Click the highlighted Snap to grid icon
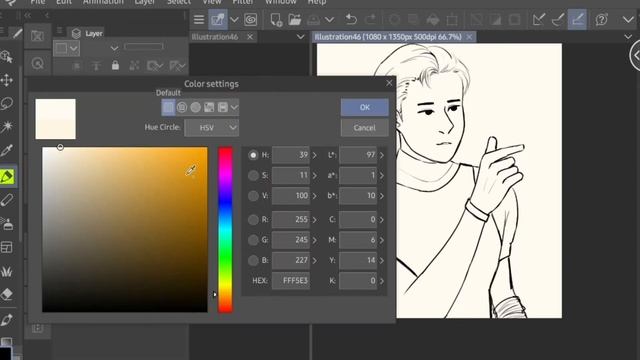This screenshot has width=640, height=360. [x=577, y=20]
